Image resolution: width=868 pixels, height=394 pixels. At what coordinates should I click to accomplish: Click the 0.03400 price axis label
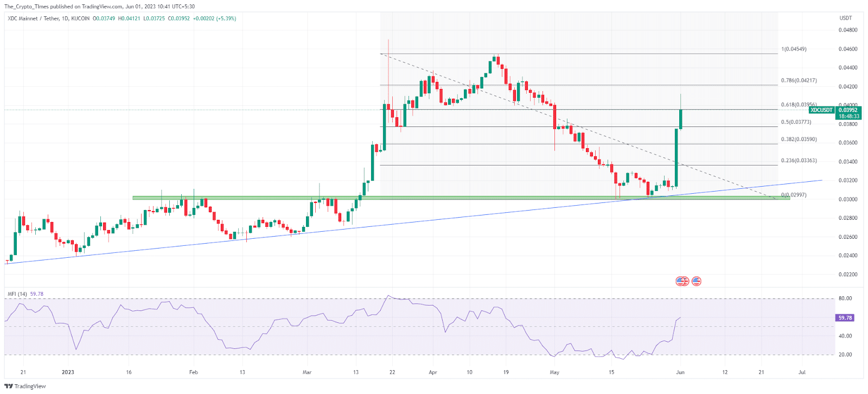coord(848,162)
